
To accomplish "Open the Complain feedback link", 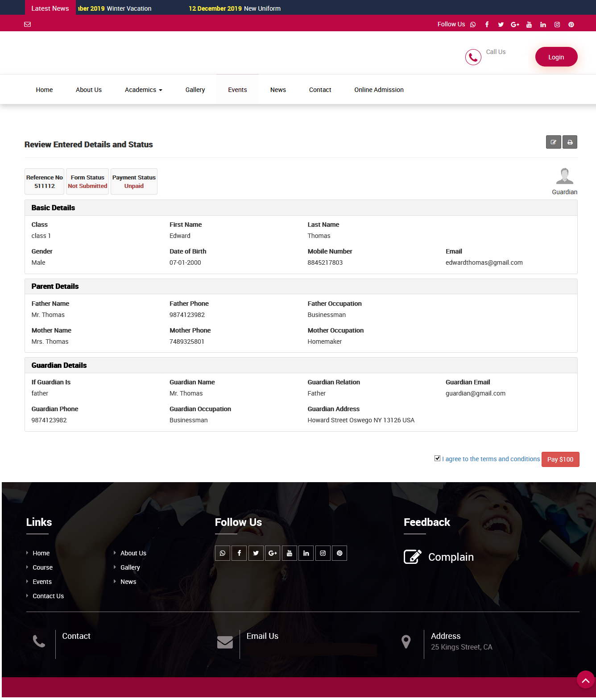I will [x=451, y=557].
